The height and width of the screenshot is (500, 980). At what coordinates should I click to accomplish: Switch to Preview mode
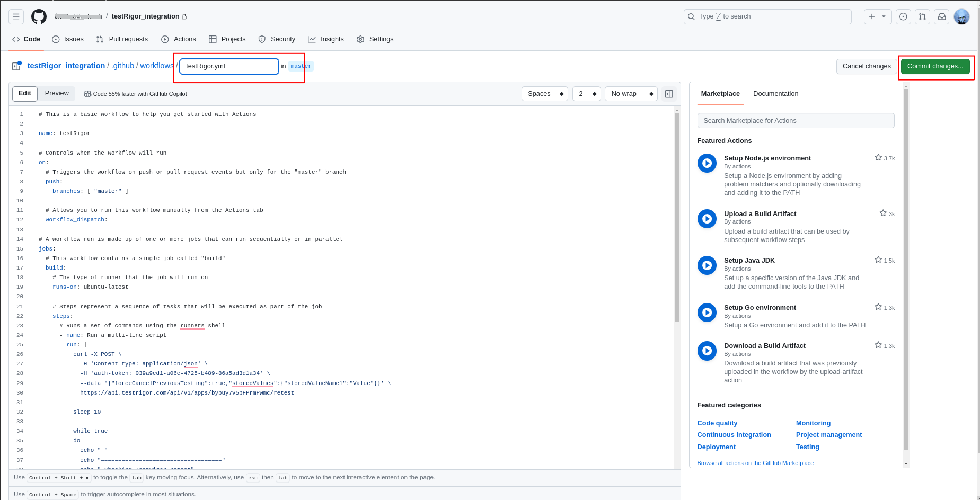tap(57, 93)
